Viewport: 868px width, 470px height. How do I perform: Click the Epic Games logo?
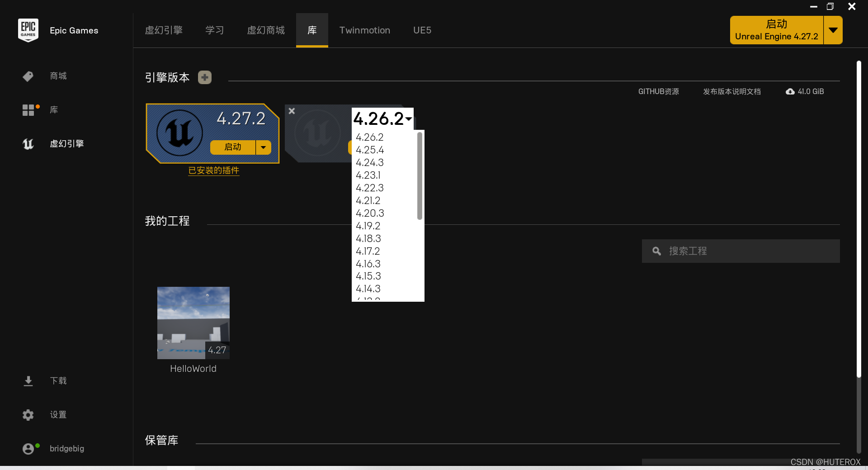pos(28,30)
